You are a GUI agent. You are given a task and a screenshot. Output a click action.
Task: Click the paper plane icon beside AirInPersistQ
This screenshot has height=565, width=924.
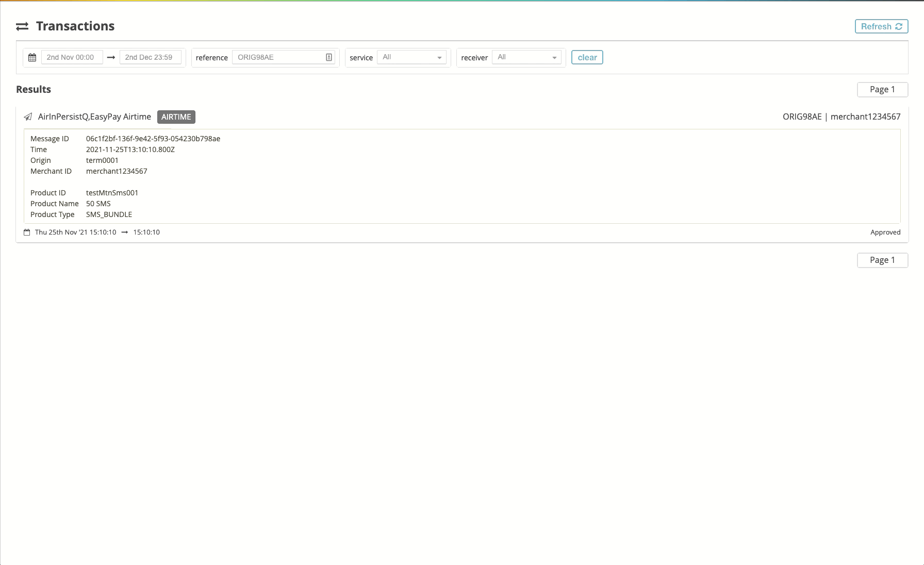point(28,117)
